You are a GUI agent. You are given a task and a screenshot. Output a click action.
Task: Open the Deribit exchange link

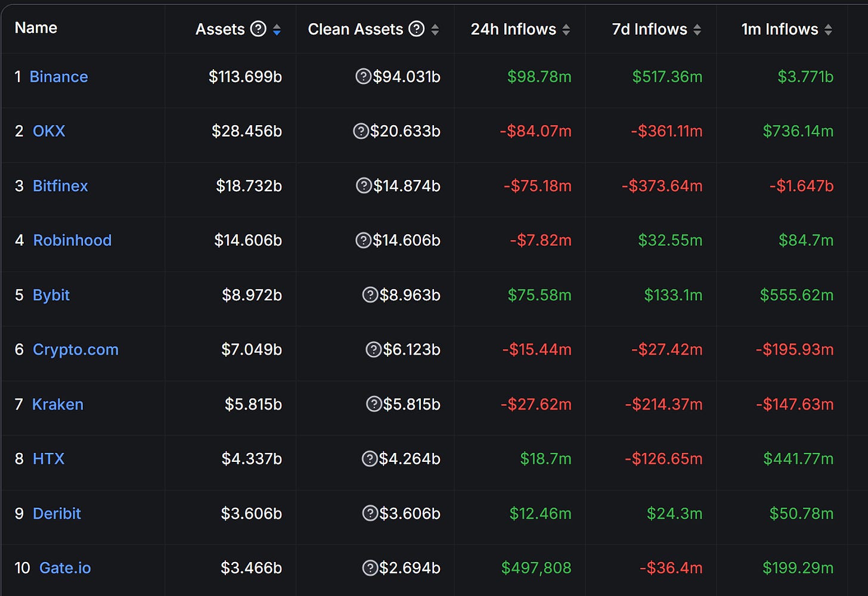[57, 513]
